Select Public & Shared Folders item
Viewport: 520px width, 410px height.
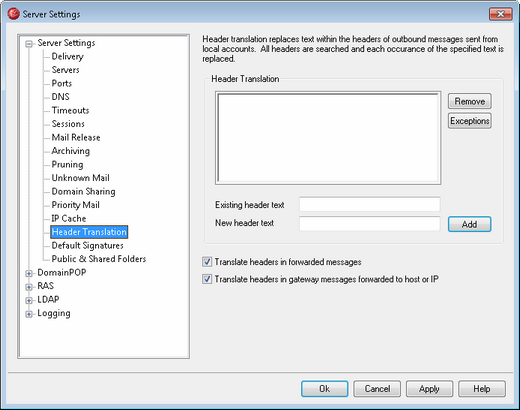[x=99, y=259]
